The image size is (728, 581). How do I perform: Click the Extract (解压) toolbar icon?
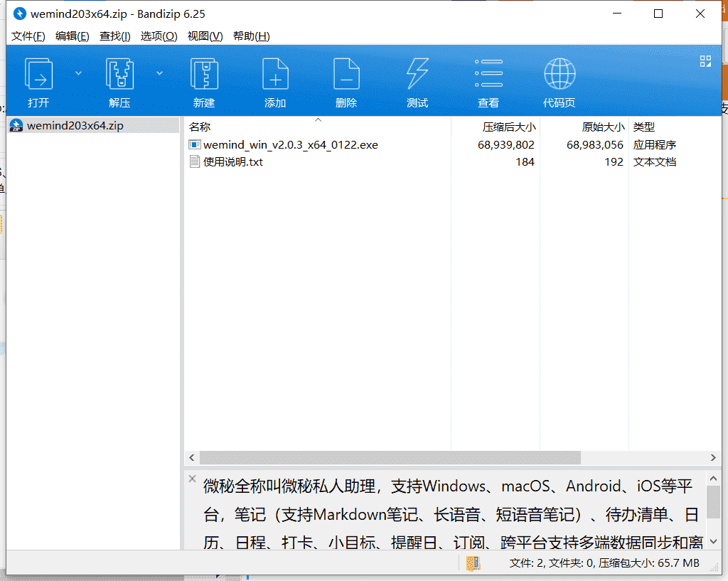pos(119,74)
